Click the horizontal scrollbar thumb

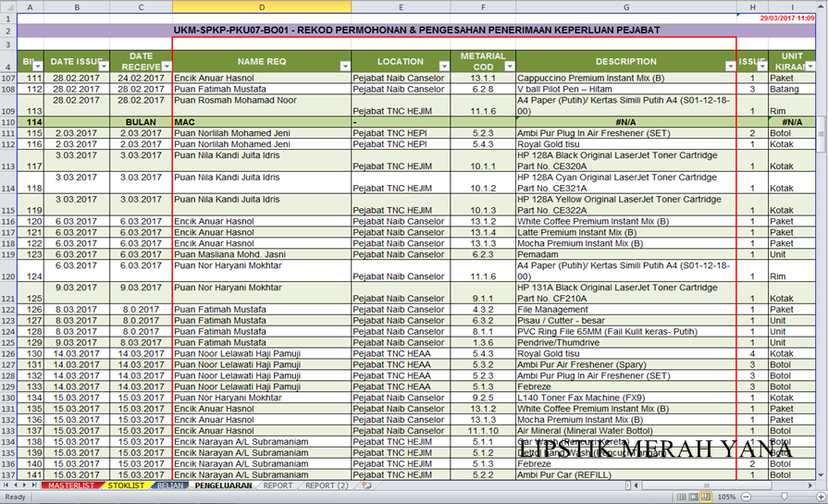(707, 485)
